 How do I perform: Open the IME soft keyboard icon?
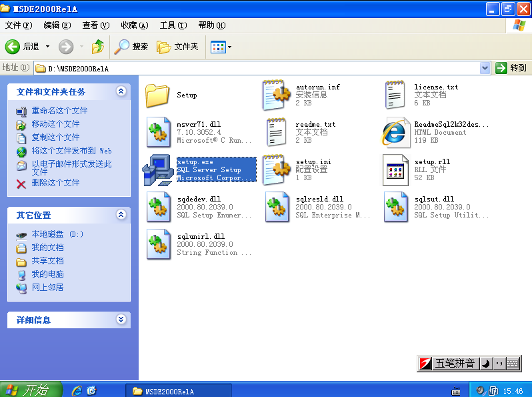513,364
